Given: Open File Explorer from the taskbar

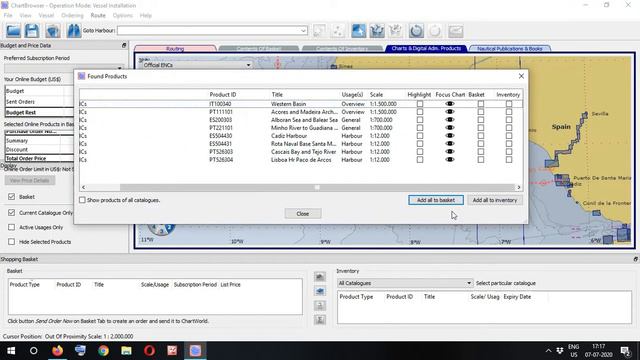Looking at the screenshot, I should click(126, 351).
